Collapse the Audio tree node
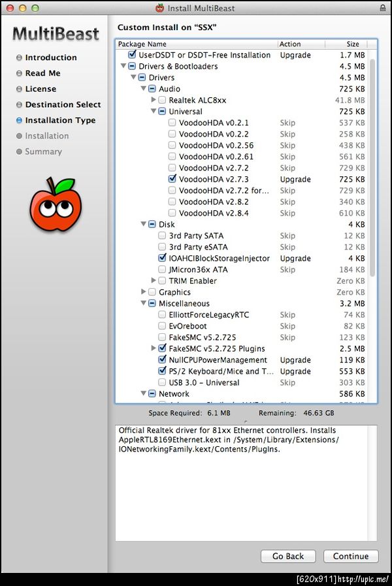Image resolution: width=392 pixels, height=586 pixels. 144,89
